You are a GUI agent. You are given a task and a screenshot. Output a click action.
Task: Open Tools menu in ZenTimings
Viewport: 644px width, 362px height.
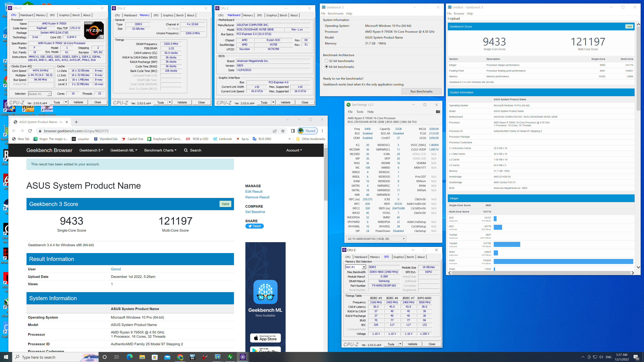[360, 112]
